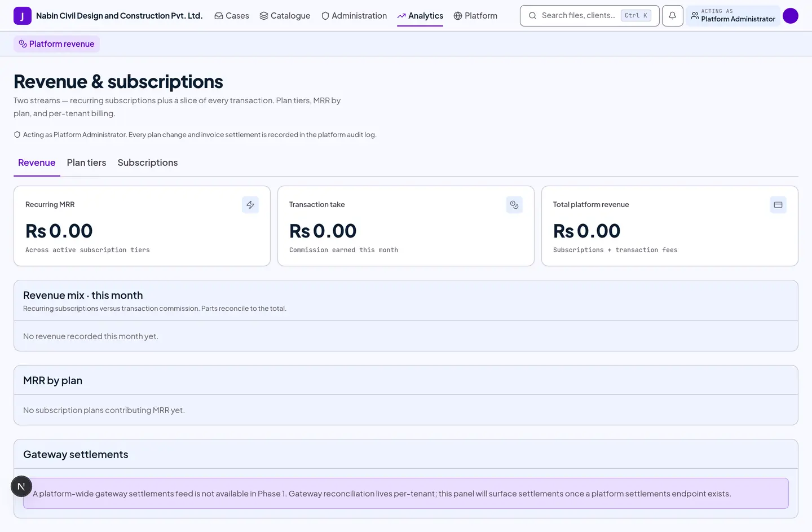Image resolution: width=812 pixels, height=532 pixels.
Task: Click the Rs 0.00 value under Total platform revenue
Action: 586,231
